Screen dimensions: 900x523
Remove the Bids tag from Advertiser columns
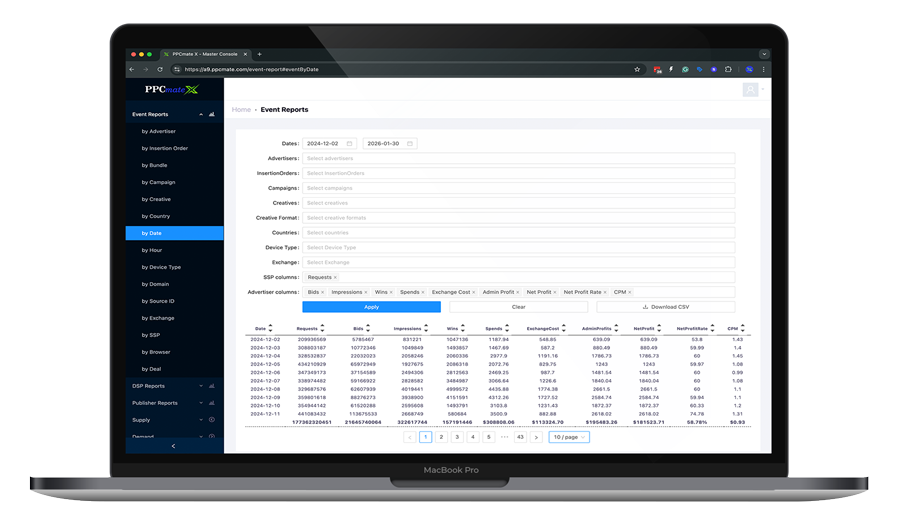point(323,292)
